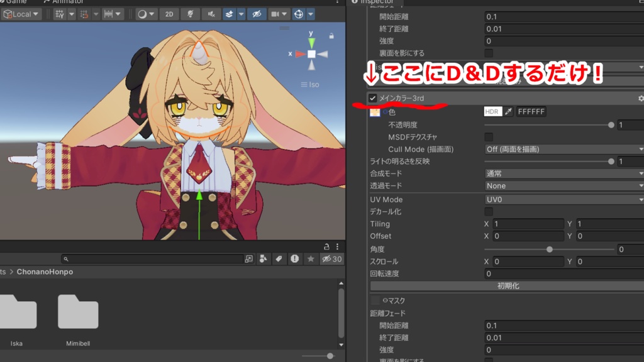Uncheck the メインカラー3rd checkbox
Viewport: 644px width, 362px height.
point(372,98)
